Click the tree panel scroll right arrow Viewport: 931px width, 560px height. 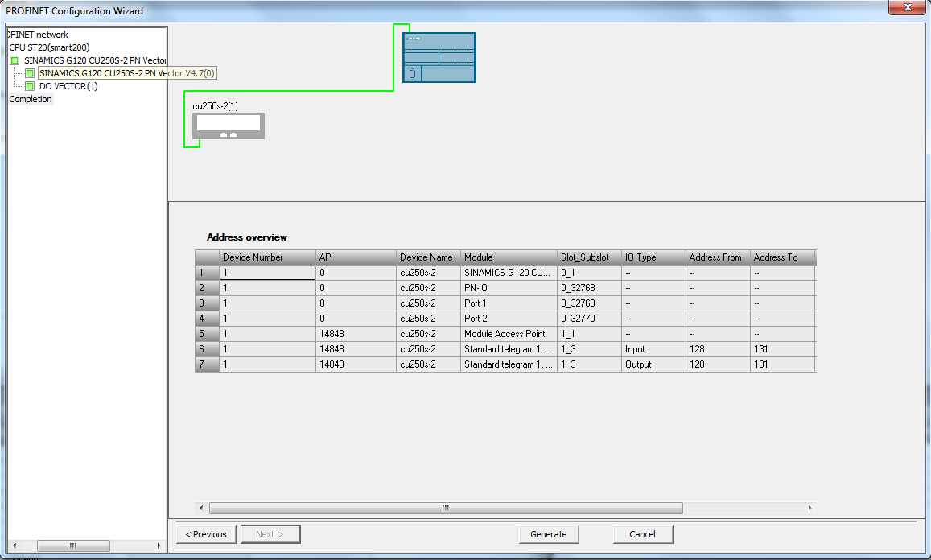tap(159, 546)
